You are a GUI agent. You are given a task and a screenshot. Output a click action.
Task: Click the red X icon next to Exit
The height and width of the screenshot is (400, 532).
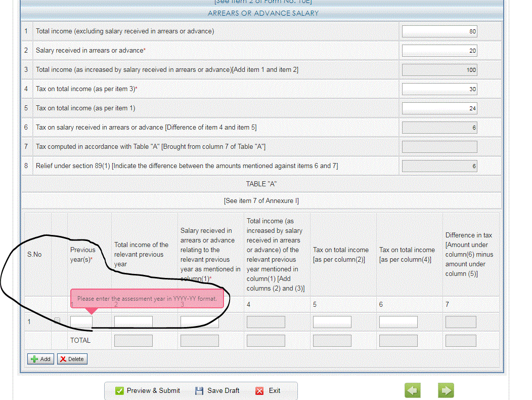(x=259, y=391)
